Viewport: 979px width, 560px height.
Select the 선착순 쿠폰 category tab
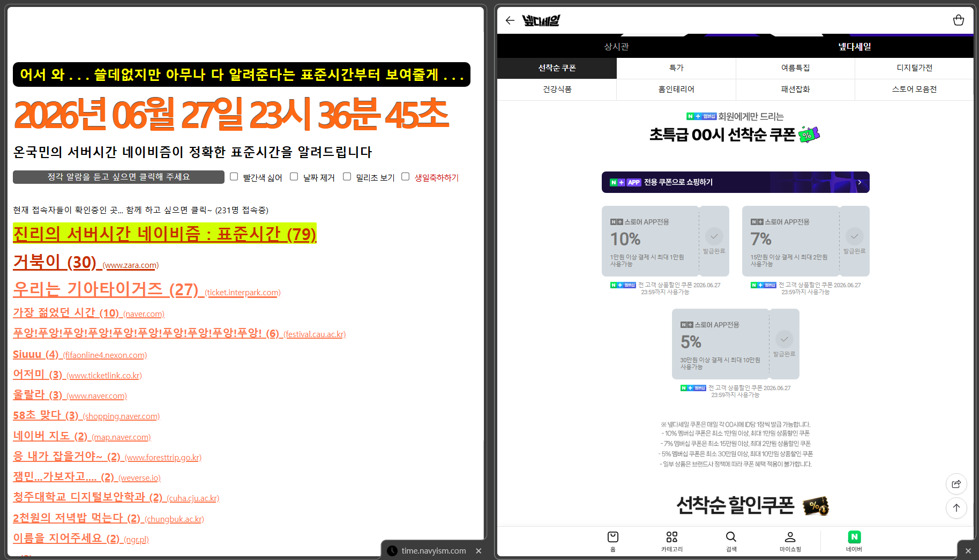click(x=557, y=68)
